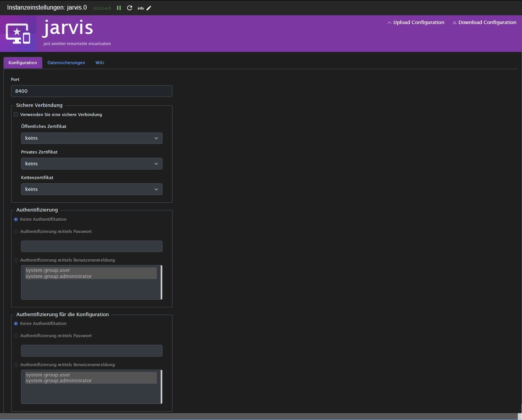
Task: Restart the jarvis.0 instance with reload icon
Action: click(x=130, y=8)
